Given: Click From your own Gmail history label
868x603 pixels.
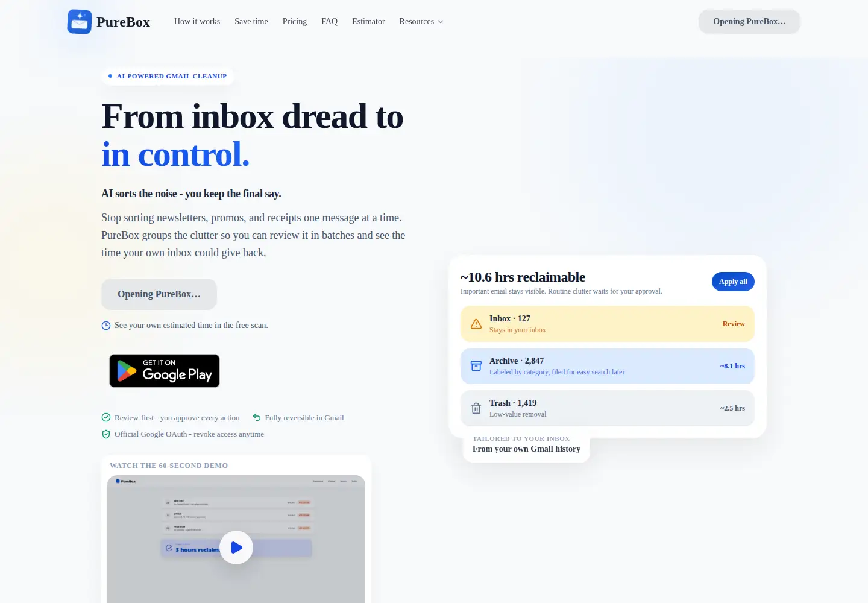Looking at the screenshot, I should [526, 449].
